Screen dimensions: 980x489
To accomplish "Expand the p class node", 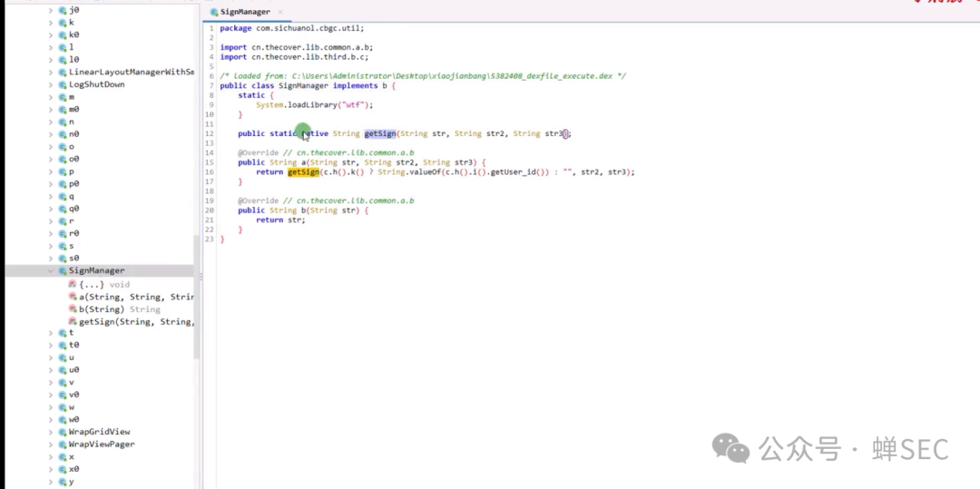I will pyautogui.click(x=51, y=171).
